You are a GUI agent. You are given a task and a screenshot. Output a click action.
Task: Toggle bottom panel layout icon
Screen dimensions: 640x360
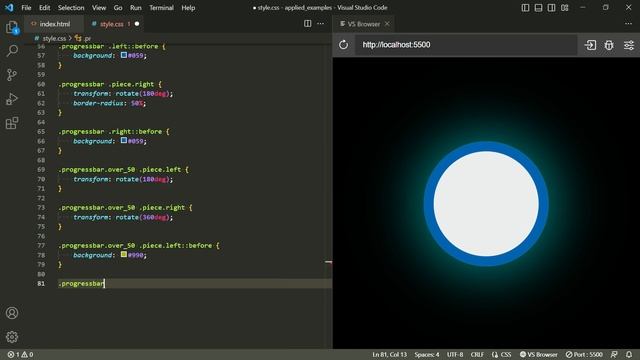[538, 8]
